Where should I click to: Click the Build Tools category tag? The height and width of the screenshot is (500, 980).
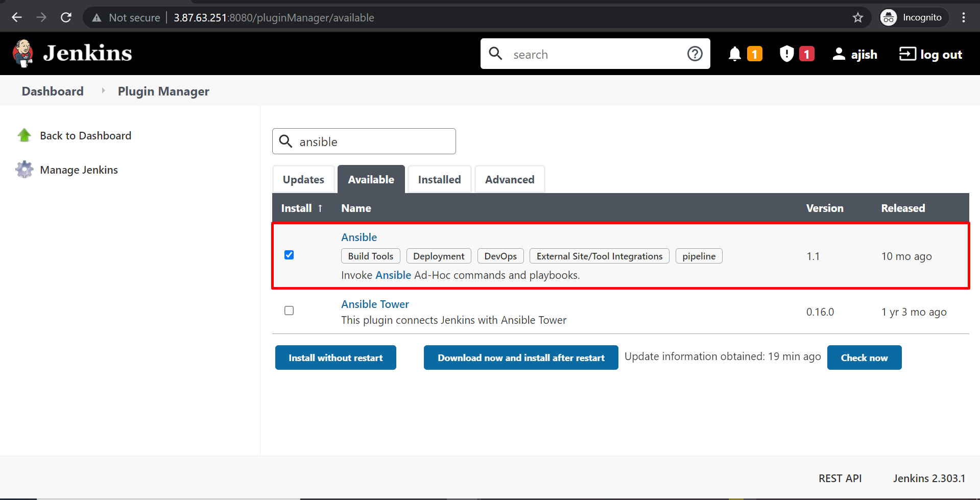[x=371, y=256]
